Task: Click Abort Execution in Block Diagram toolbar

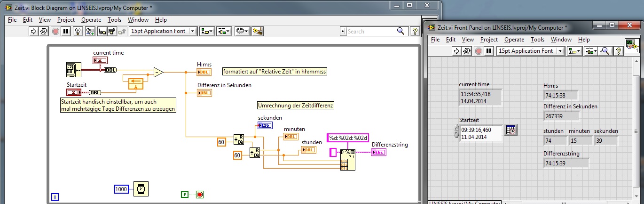Action: click(x=55, y=32)
